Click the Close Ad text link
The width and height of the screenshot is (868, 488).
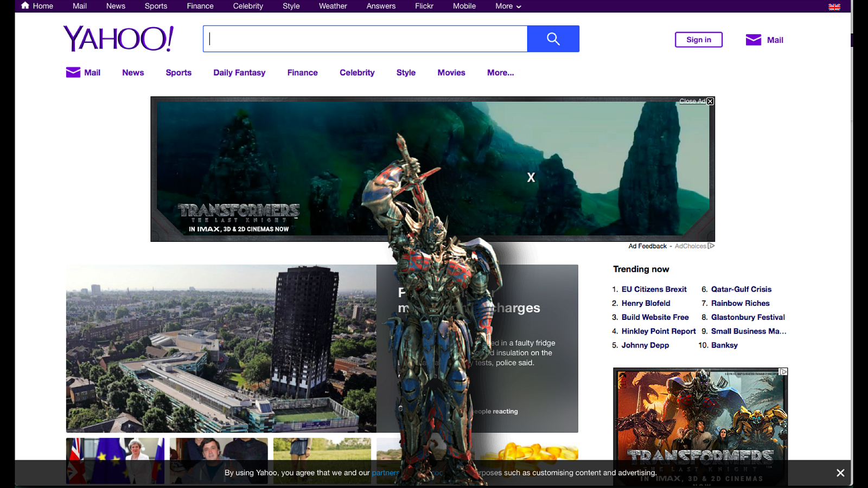[692, 101]
